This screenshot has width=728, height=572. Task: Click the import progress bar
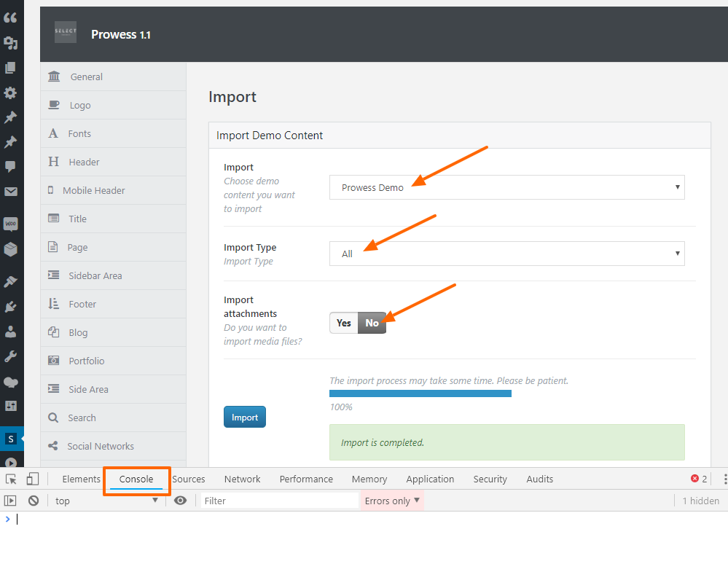coord(420,393)
